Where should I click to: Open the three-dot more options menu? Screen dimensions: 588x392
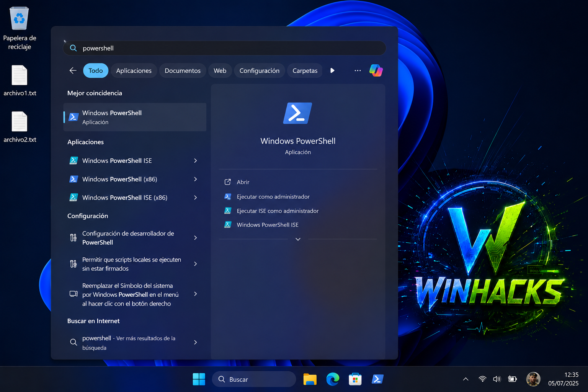click(x=358, y=70)
